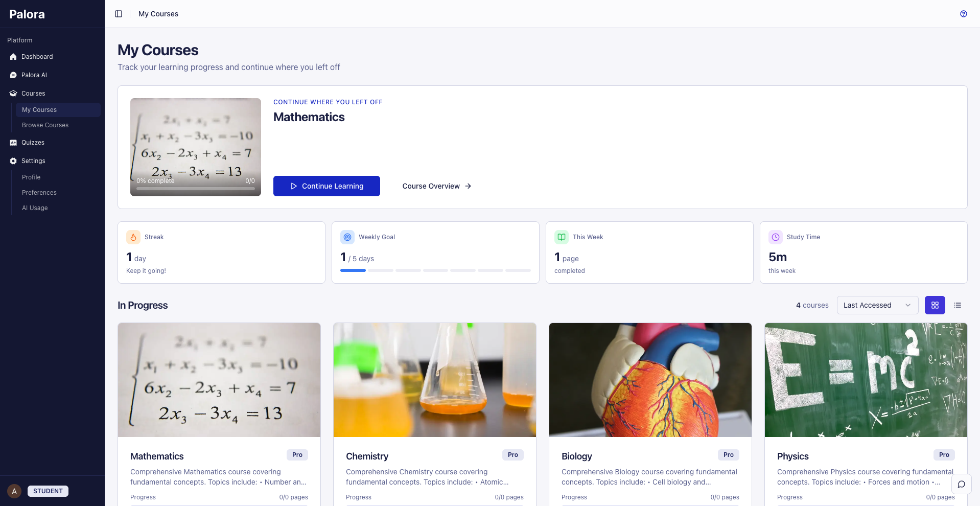The image size is (980, 506).
Task: Open Settings via the gear icon
Action: [12, 161]
